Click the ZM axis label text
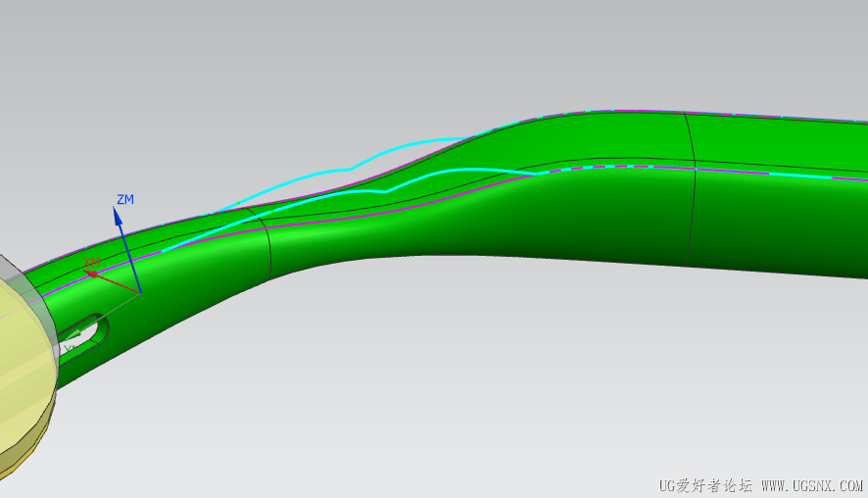Viewport: 868px width, 498px height. (125, 199)
